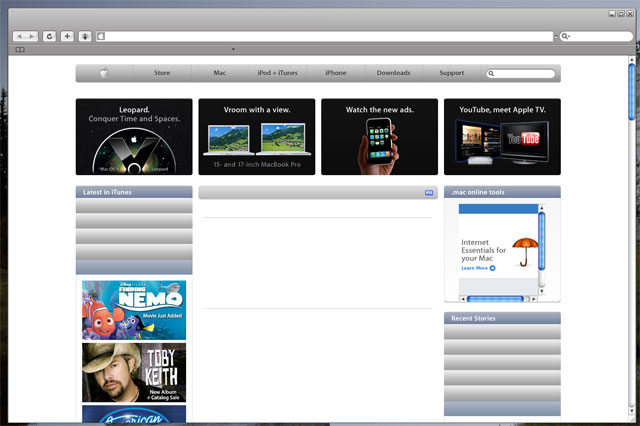
Task: Click the page icon in address bar
Action: pos(101,36)
